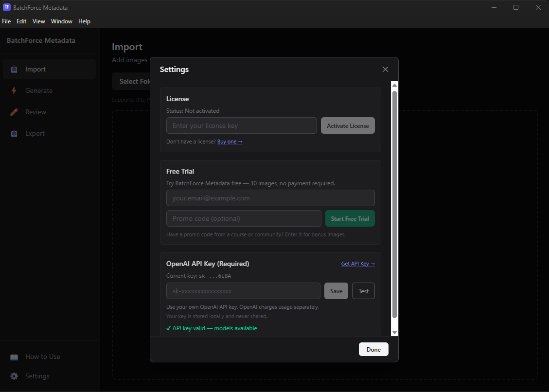The width and height of the screenshot is (549, 392).
Task: Click the Settings gear icon in sidebar
Action: 15,376
